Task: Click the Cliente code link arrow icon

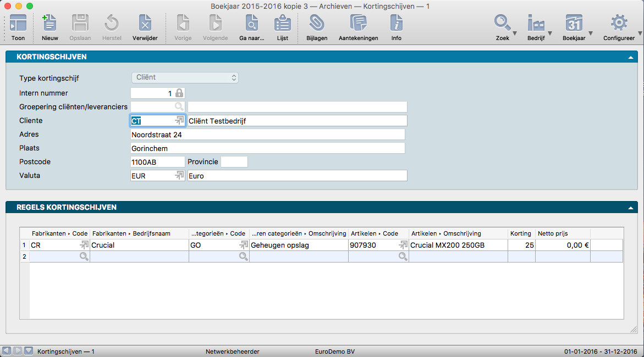Action: point(179,120)
